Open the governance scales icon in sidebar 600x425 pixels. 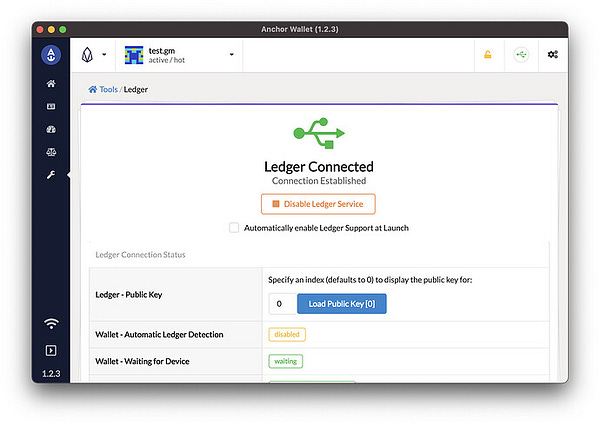point(51,152)
